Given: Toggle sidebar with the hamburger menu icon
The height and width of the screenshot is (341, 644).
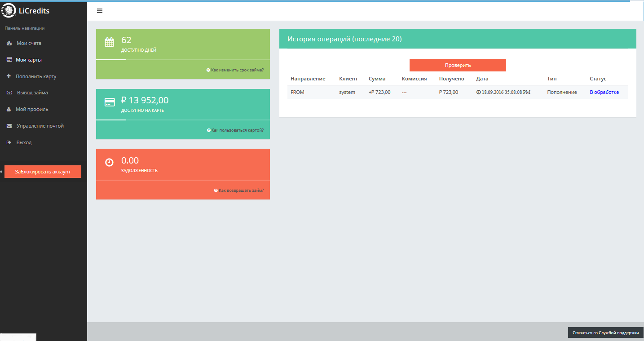Looking at the screenshot, I should tap(100, 11).
